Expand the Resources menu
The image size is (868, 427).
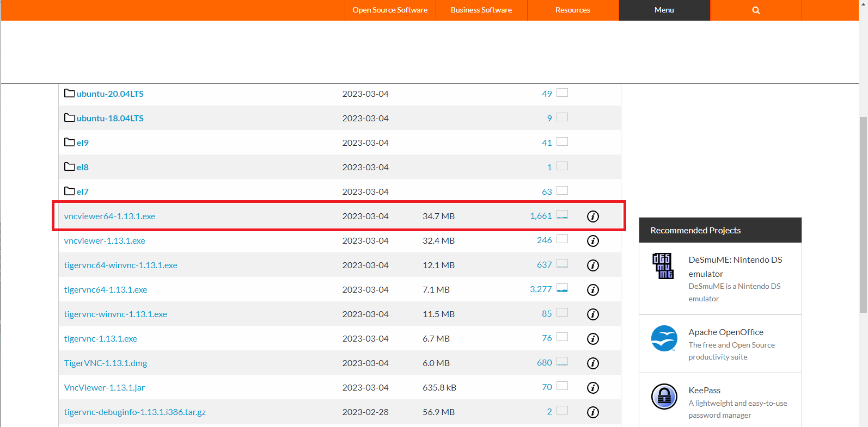tap(572, 10)
